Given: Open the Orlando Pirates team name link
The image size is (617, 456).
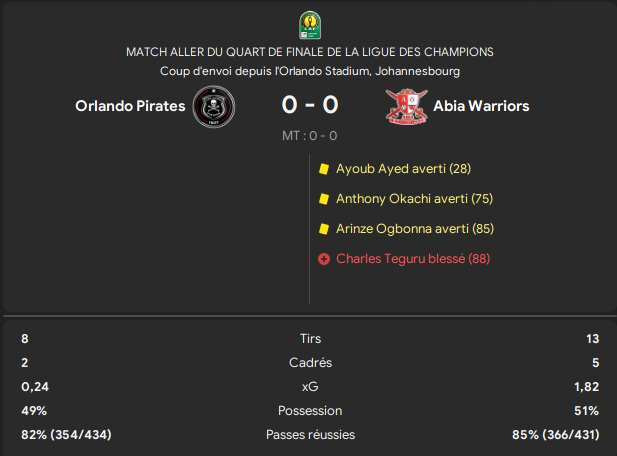Looking at the screenshot, I should coord(130,106).
